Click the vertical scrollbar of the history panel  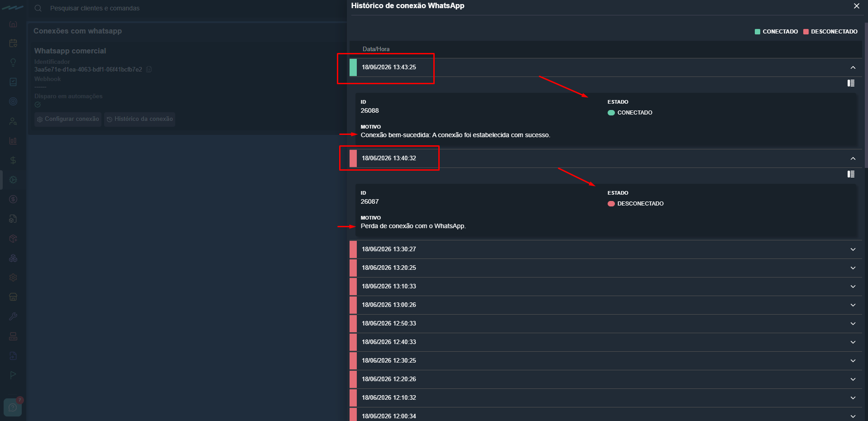(x=866, y=95)
